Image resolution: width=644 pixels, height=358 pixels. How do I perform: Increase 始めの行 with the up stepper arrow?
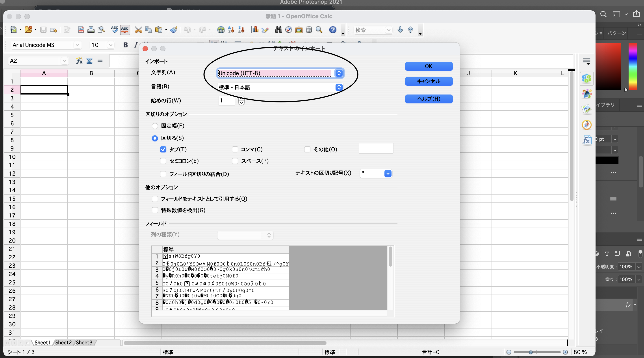241,99
